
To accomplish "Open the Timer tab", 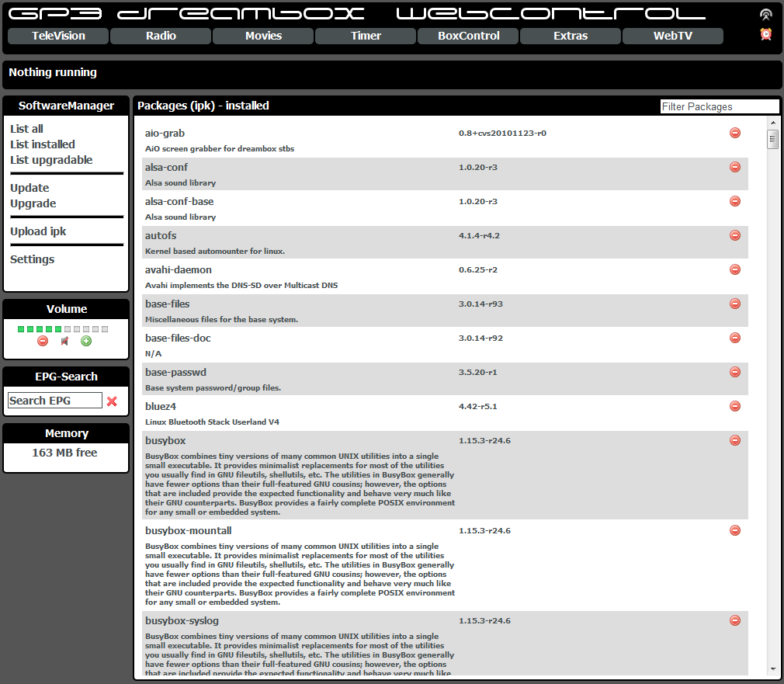I will (x=366, y=36).
